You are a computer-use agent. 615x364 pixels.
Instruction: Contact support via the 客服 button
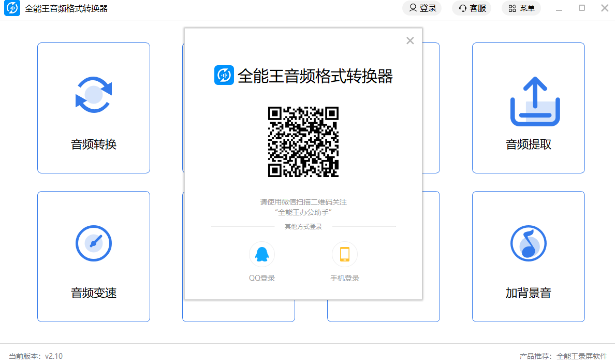click(472, 8)
